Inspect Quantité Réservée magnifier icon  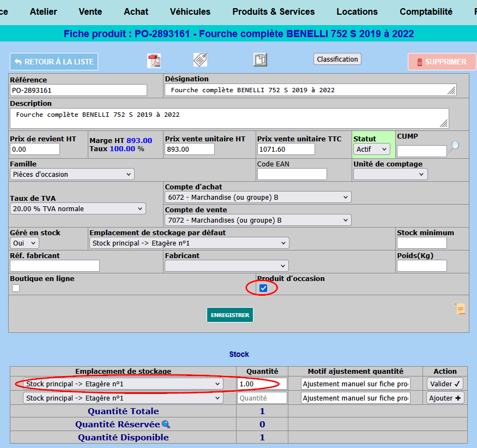click(x=166, y=424)
